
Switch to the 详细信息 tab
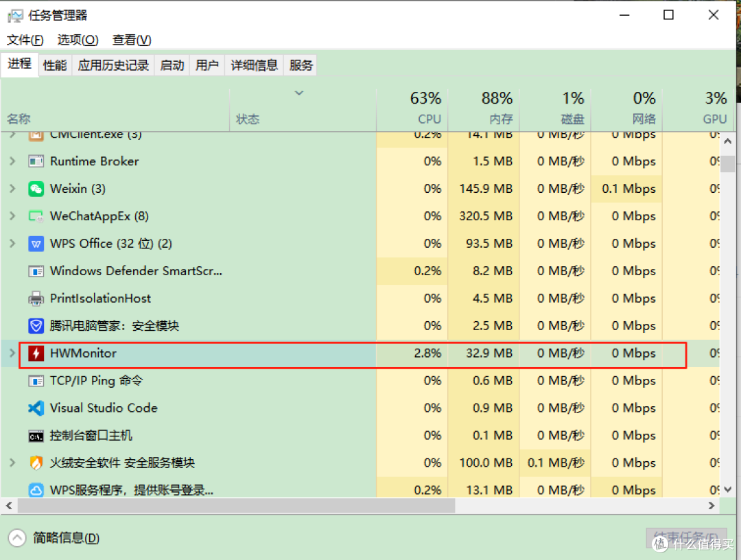(255, 65)
